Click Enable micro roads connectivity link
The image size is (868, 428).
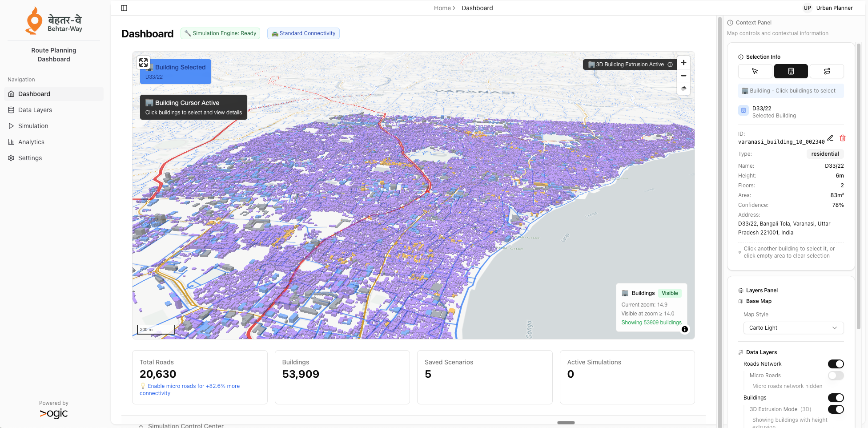(189, 390)
